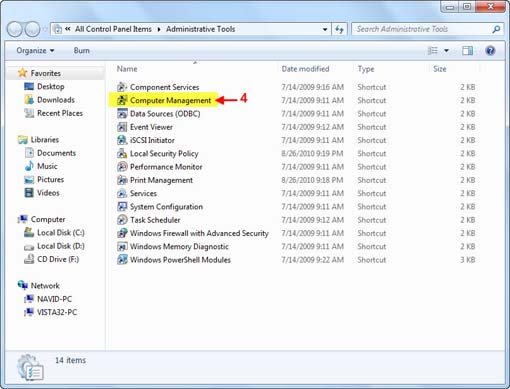Select the Windows Firewall with Advanced Security icon
510x389 pixels.
point(122,233)
